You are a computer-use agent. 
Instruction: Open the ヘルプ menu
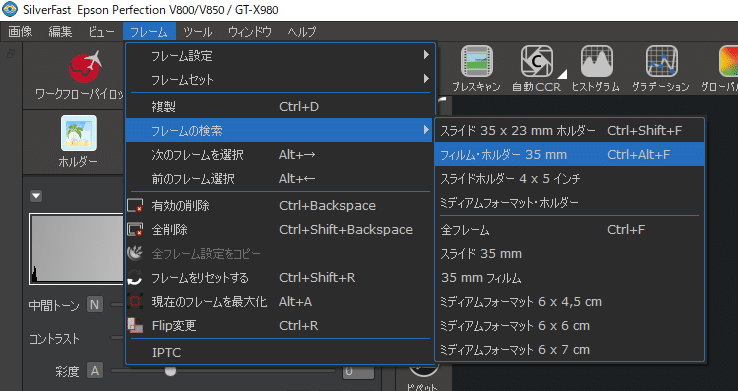(x=302, y=32)
